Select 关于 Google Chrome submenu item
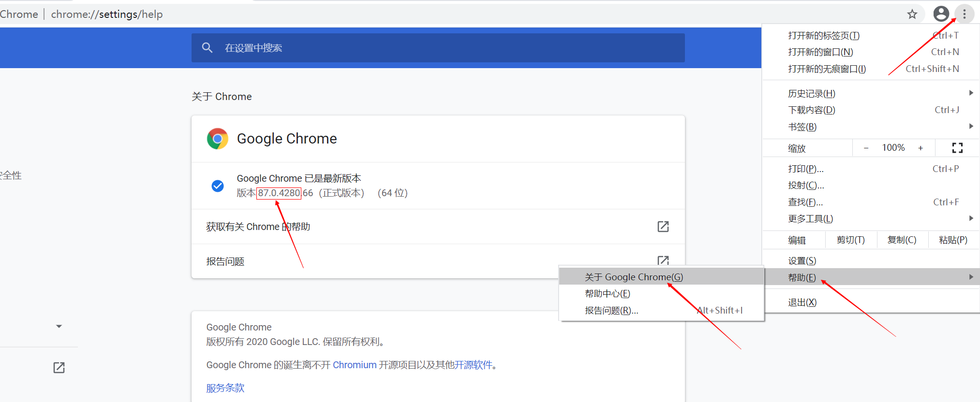Screen dimensions: 980x402 point(661,277)
